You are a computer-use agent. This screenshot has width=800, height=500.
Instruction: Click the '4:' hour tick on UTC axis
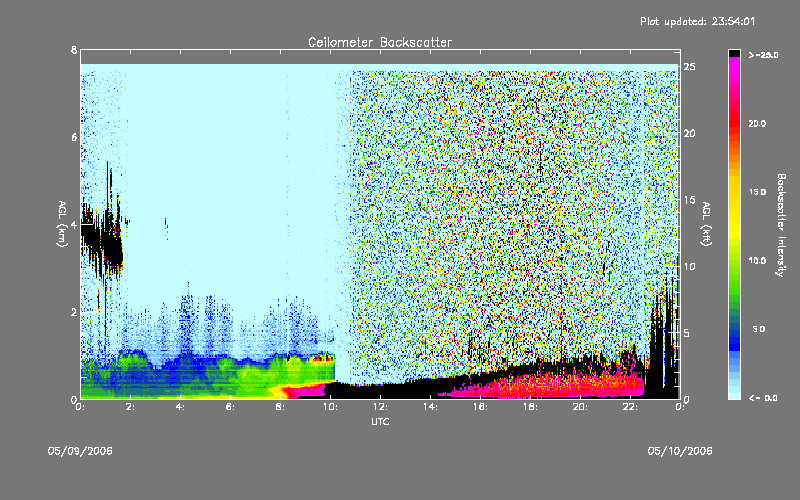pos(180,407)
